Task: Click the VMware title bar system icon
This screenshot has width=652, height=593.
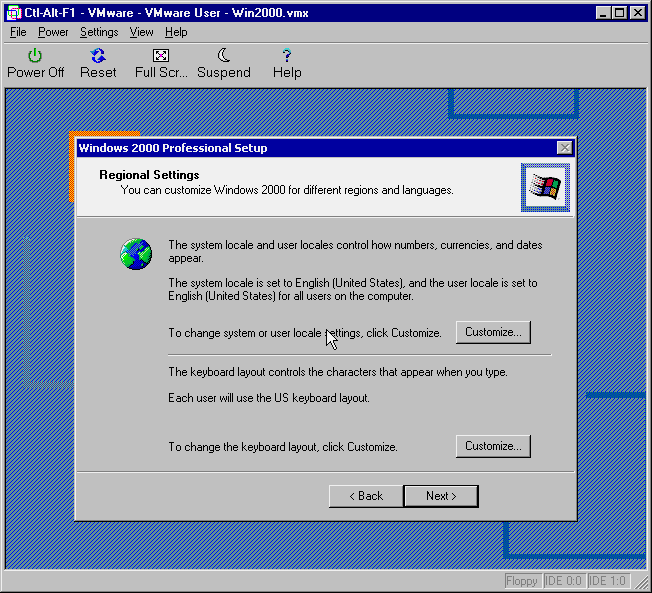Action: [14, 13]
